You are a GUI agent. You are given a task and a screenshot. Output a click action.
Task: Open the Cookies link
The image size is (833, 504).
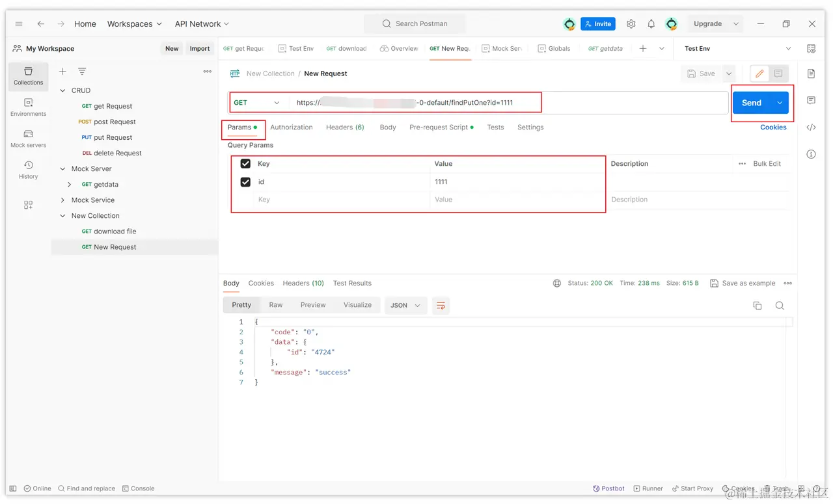(x=773, y=127)
